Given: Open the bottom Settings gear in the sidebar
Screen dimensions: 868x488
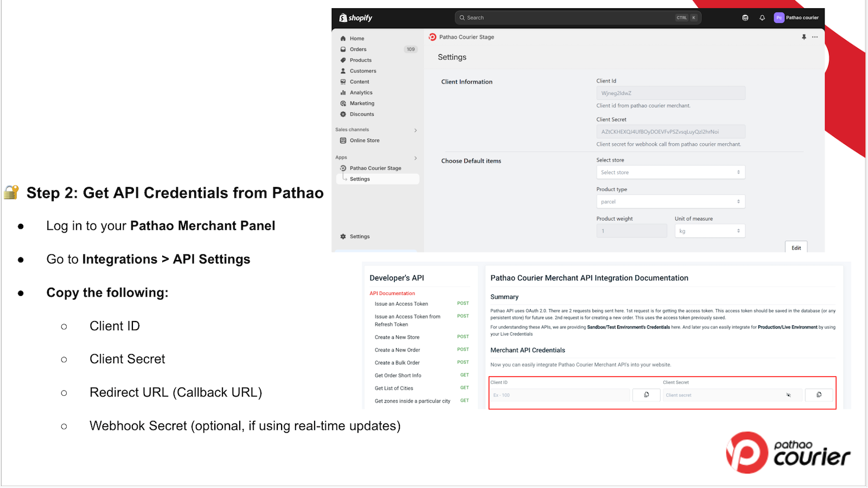Looking at the screenshot, I should pyautogui.click(x=343, y=236).
